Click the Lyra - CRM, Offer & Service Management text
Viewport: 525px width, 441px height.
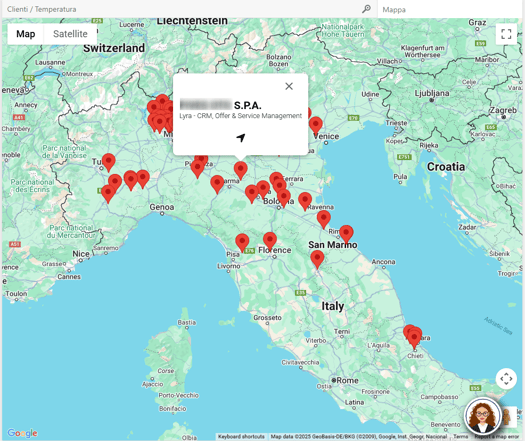(x=240, y=116)
